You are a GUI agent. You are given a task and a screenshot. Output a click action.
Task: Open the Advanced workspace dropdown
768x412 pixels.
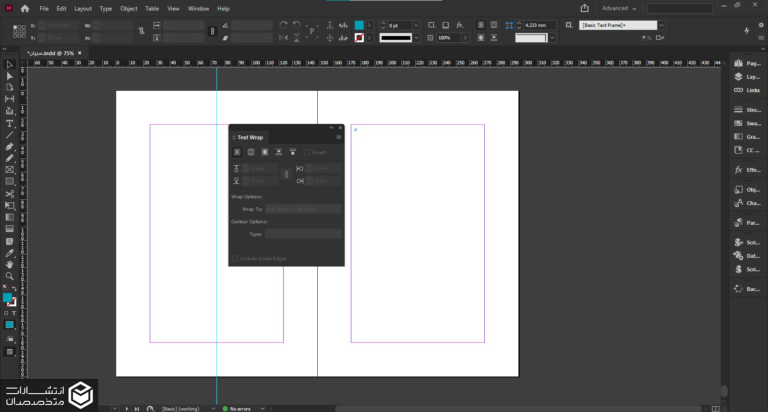(x=620, y=8)
